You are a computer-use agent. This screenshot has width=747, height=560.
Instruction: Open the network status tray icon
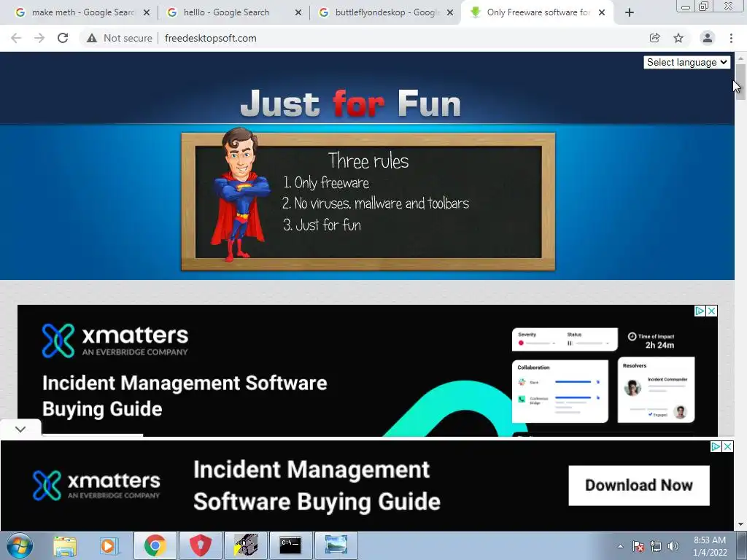pos(656,546)
